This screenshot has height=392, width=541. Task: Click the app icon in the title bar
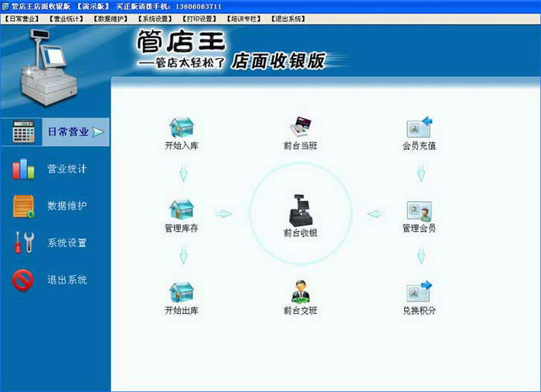tap(5, 6)
